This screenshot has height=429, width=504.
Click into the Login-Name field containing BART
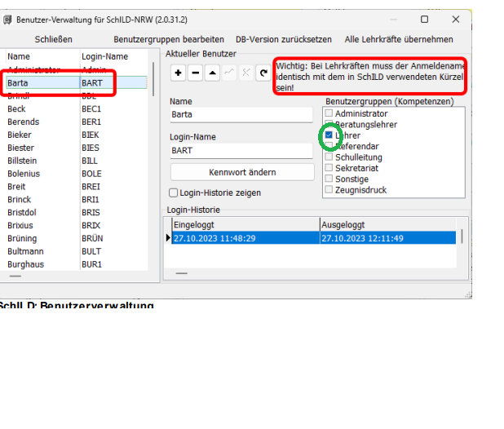[x=241, y=151]
